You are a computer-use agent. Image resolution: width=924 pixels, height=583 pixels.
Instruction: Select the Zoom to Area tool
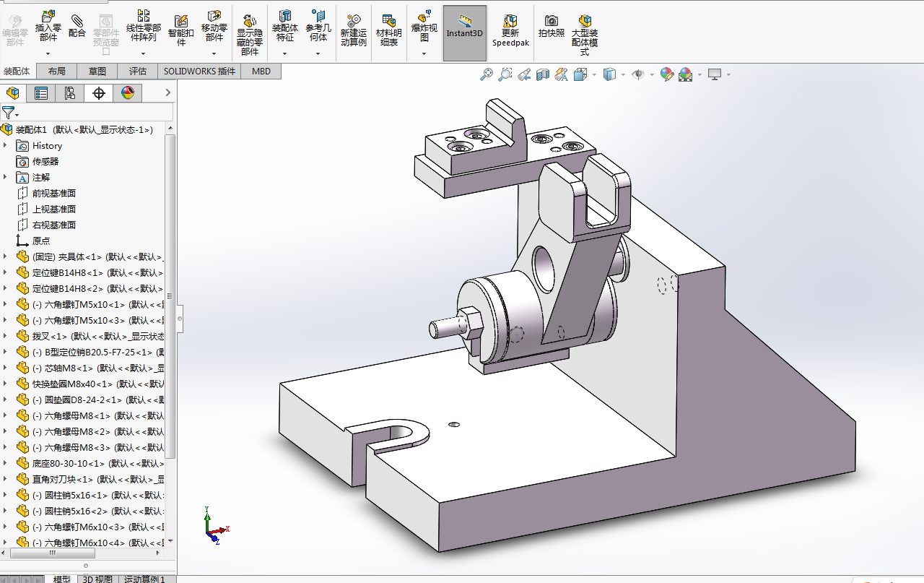pyautogui.click(x=505, y=74)
